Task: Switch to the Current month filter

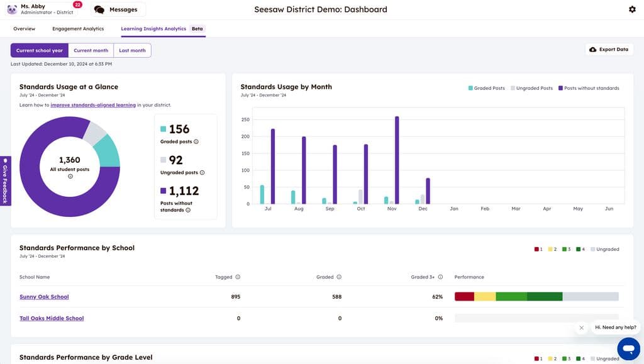Action: point(91,50)
